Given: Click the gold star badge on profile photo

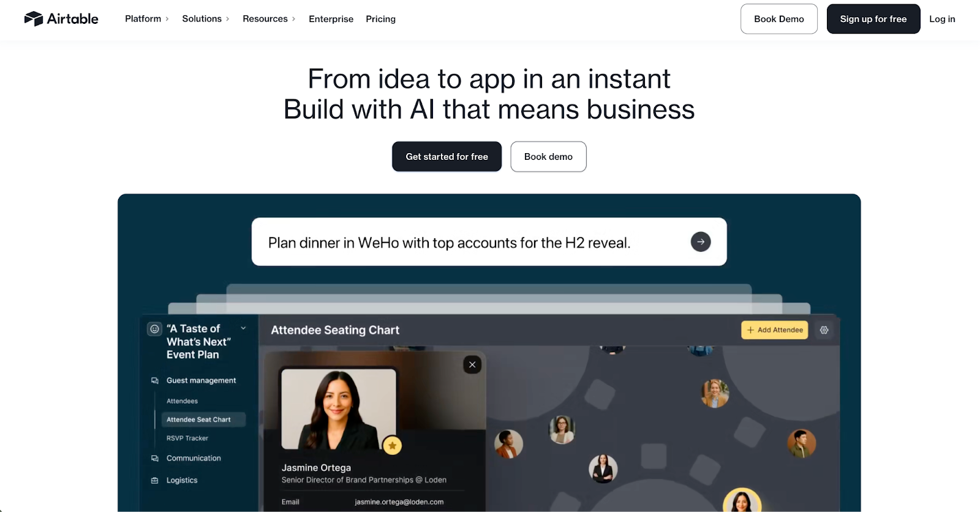Looking at the screenshot, I should coord(392,445).
